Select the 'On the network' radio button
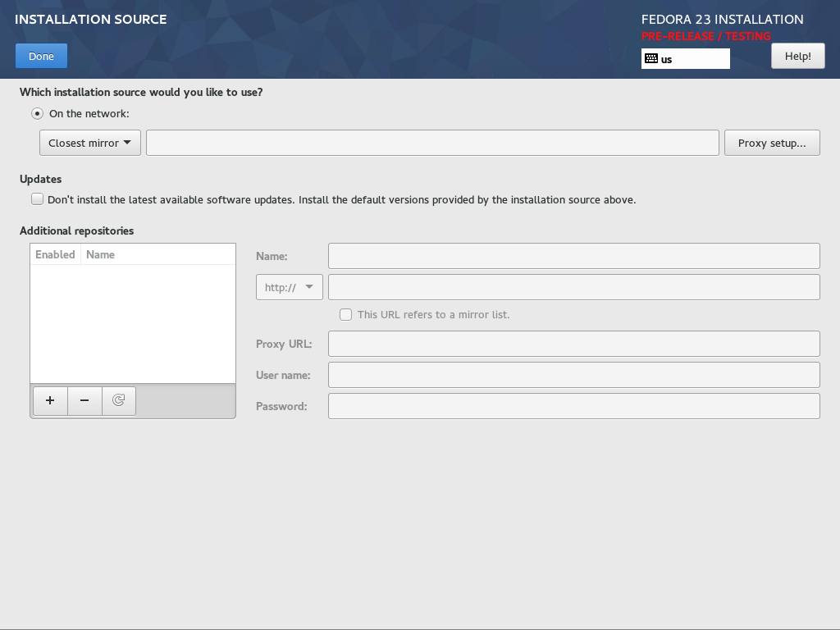This screenshot has width=840, height=630. (37, 113)
